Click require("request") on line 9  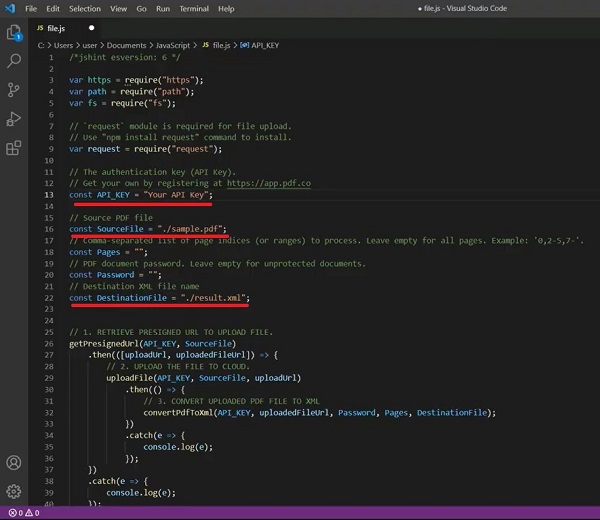coord(178,149)
